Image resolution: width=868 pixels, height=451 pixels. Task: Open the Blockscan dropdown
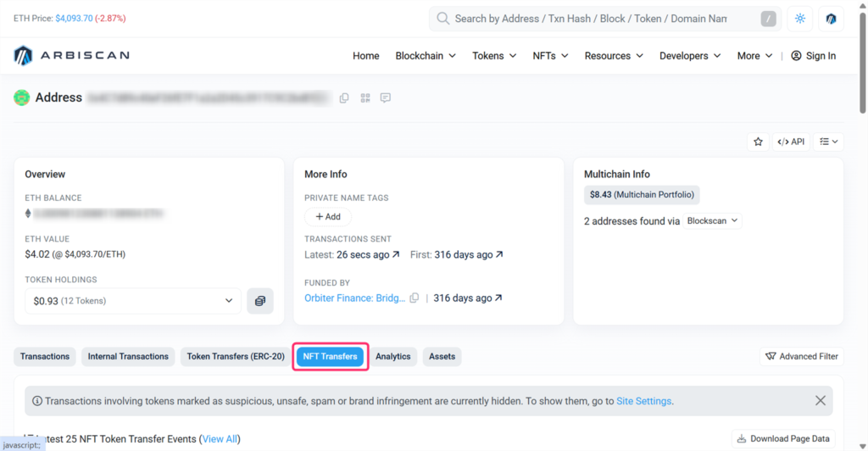click(711, 220)
